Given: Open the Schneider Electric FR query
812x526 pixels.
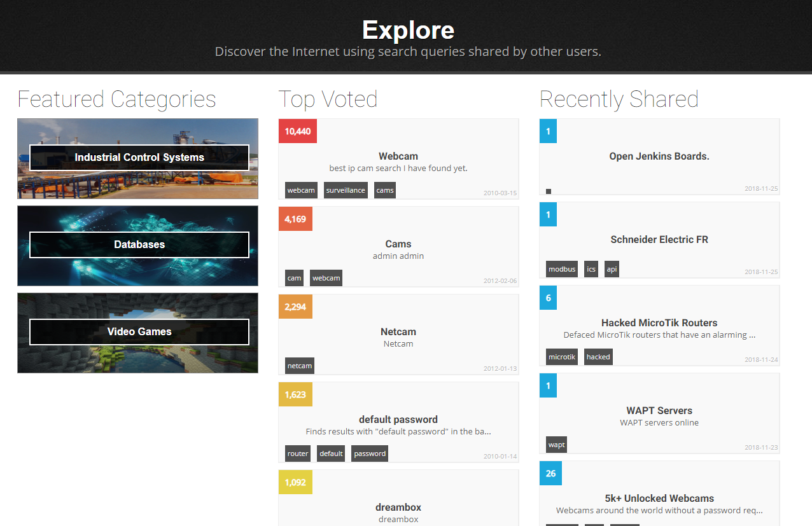Looking at the screenshot, I should 659,240.
